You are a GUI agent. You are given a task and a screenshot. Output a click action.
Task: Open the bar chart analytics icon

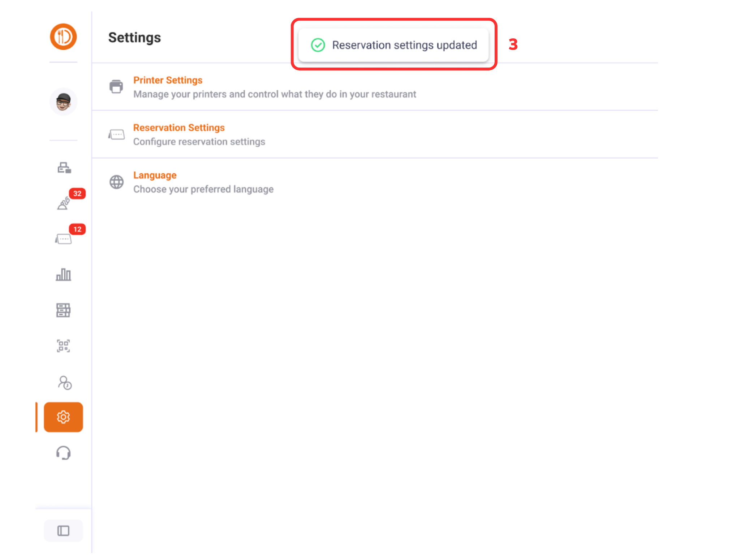click(x=63, y=275)
